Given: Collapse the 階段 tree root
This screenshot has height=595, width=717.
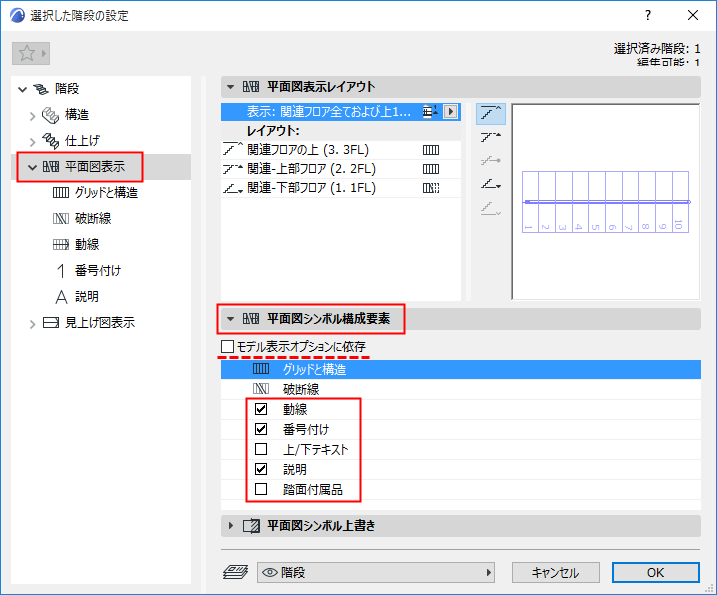Looking at the screenshot, I should pos(22,89).
